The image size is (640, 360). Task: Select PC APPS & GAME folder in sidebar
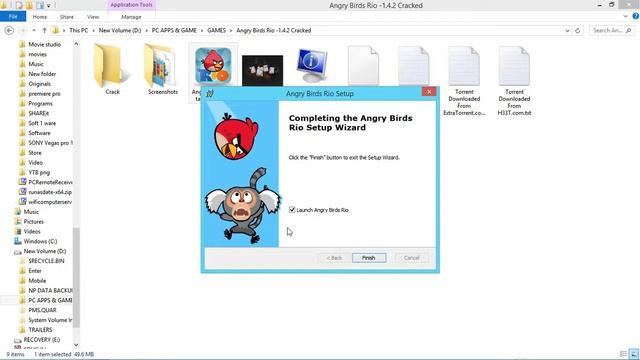click(50, 300)
